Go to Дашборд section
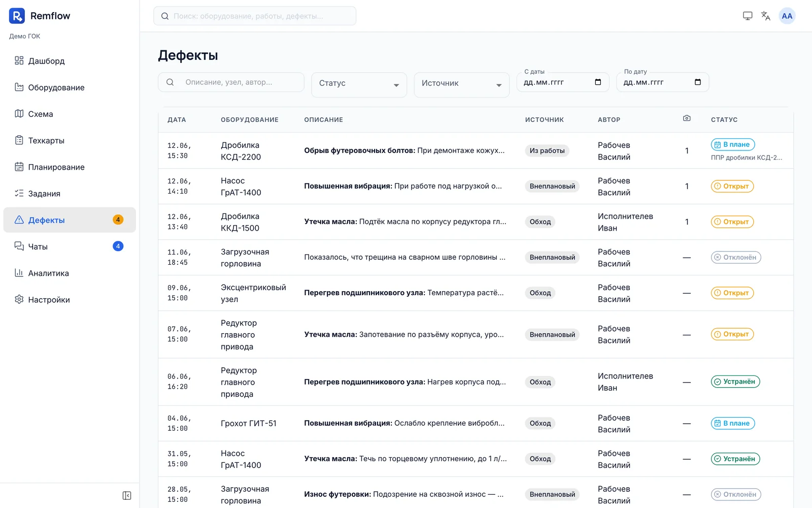This screenshot has height=508, width=812. (x=70, y=60)
